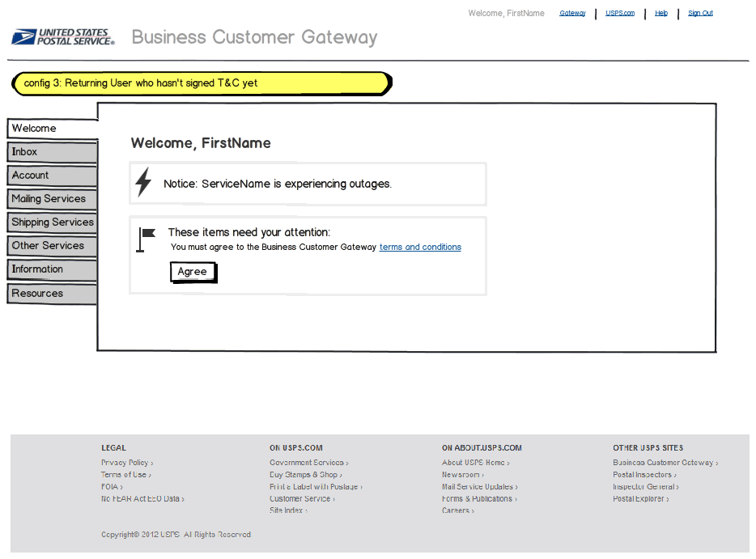This screenshot has height=559, width=756.
Task: Open Business Customer Gateway footer link
Action: click(x=665, y=463)
